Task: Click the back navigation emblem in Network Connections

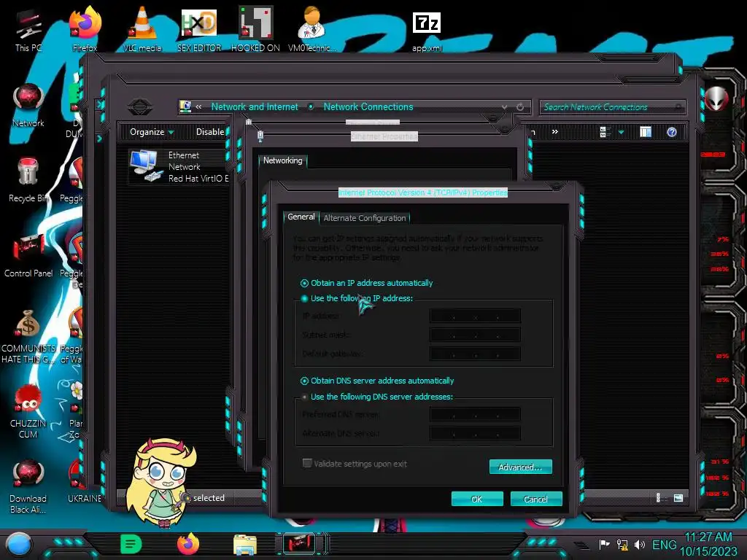Action: pos(139,106)
